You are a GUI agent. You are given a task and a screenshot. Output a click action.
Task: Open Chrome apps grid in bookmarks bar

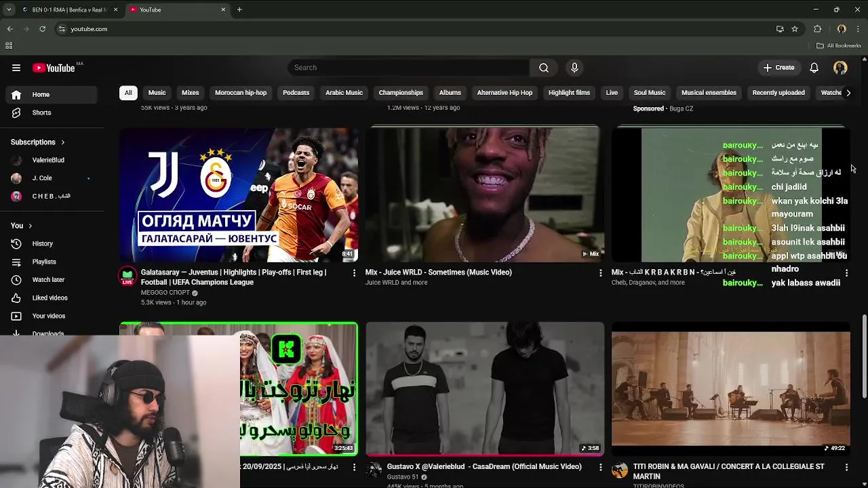coord(9,45)
